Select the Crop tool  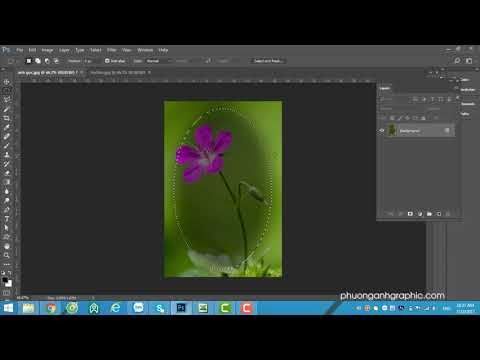click(x=7, y=118)
